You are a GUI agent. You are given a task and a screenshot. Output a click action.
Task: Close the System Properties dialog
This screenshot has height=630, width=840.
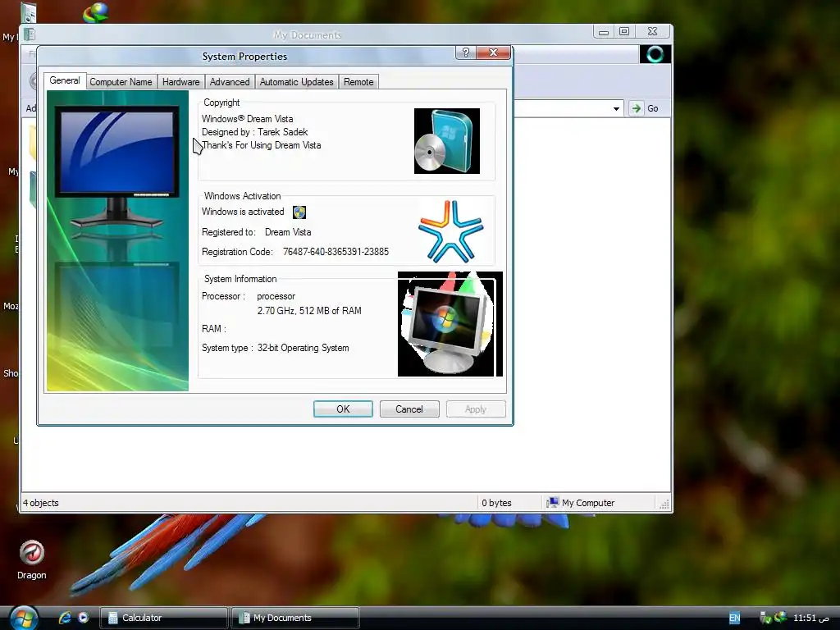pos(493,52)
